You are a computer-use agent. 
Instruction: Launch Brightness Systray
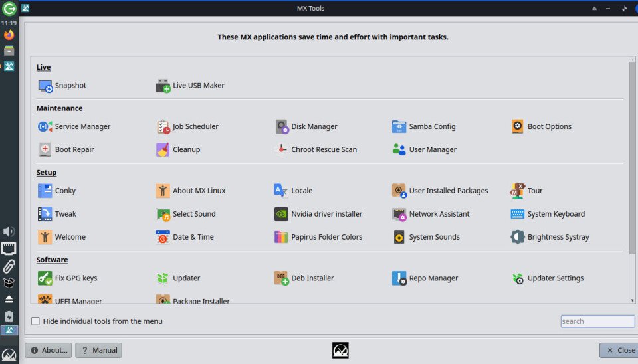click(x=550, y=237)
